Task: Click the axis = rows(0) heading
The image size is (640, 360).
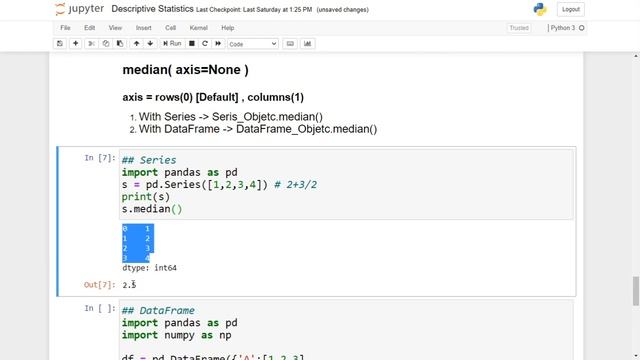Action: coord(213,97)
